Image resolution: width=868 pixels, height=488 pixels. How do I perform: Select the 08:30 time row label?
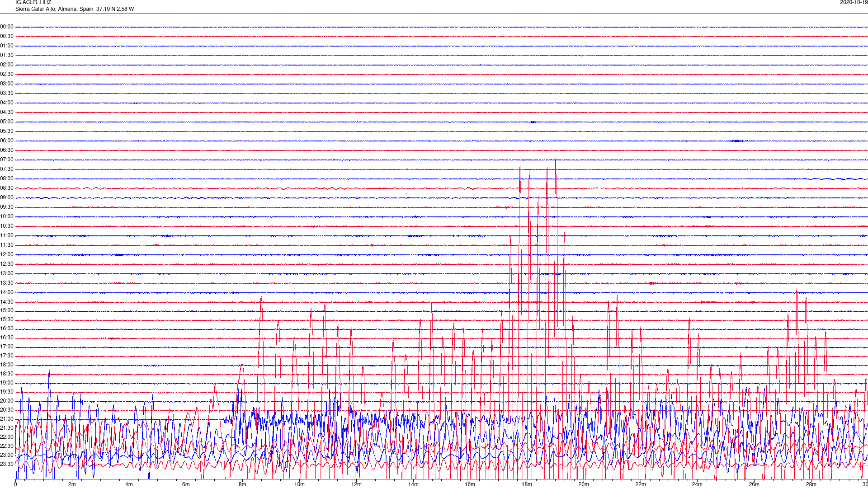point(7,188)
